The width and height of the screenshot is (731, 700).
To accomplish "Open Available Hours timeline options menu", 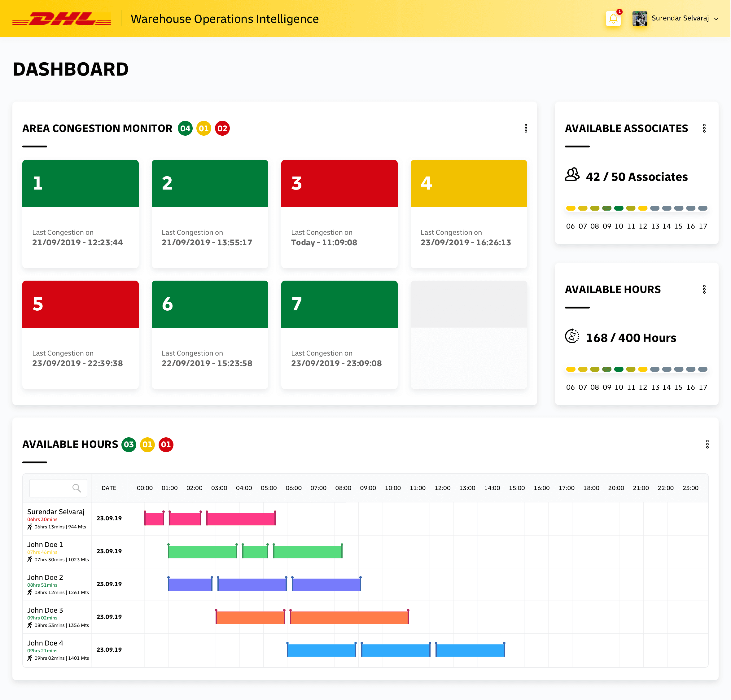I will coord(707,444).
